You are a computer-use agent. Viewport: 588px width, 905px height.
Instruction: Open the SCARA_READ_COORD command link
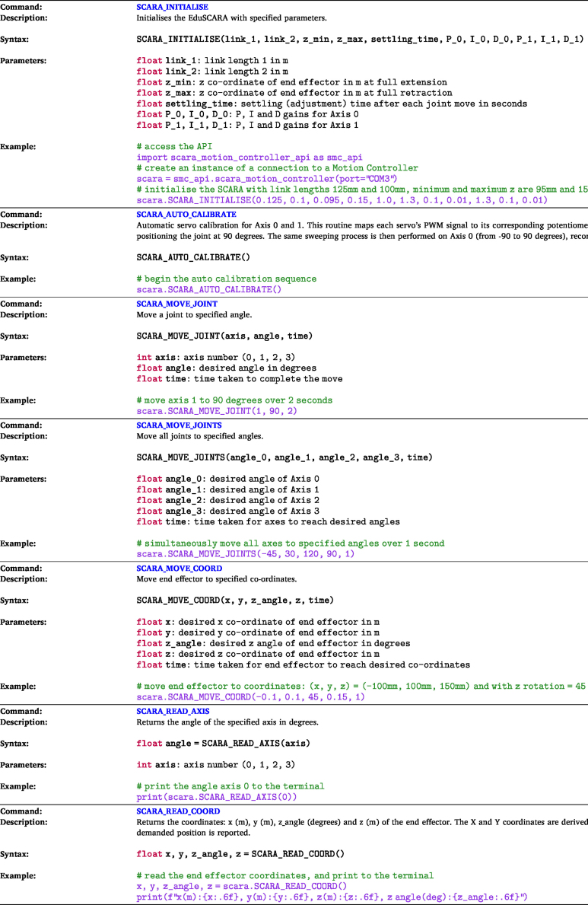[178, 811]
